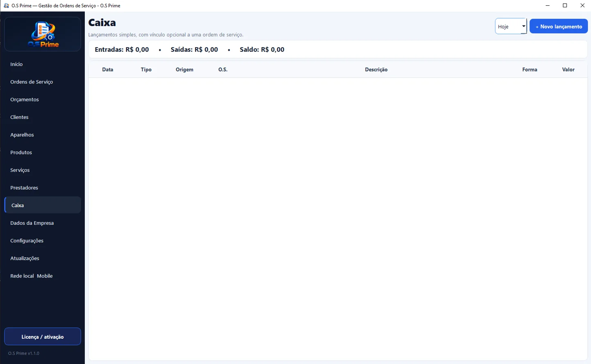The image size is (591, 364).
Task: Click the Entradas: R$ 0,00 total
Action: click(122, 50)
